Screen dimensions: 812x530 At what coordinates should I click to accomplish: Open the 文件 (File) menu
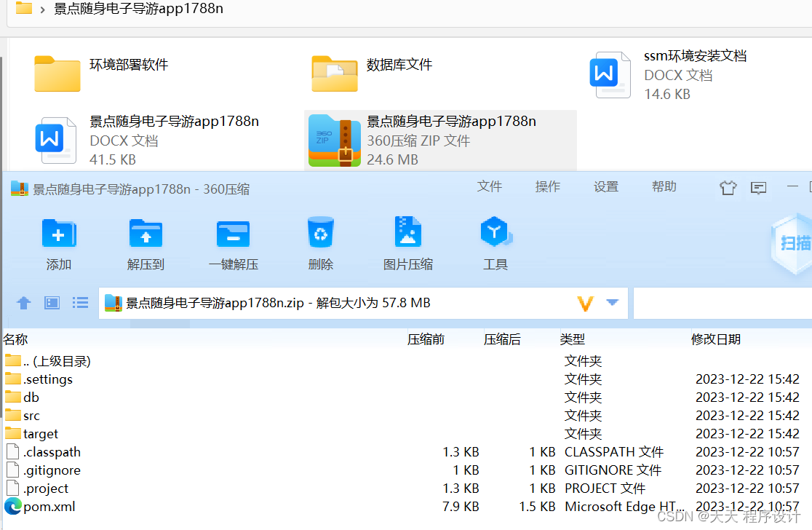[490, 186]
